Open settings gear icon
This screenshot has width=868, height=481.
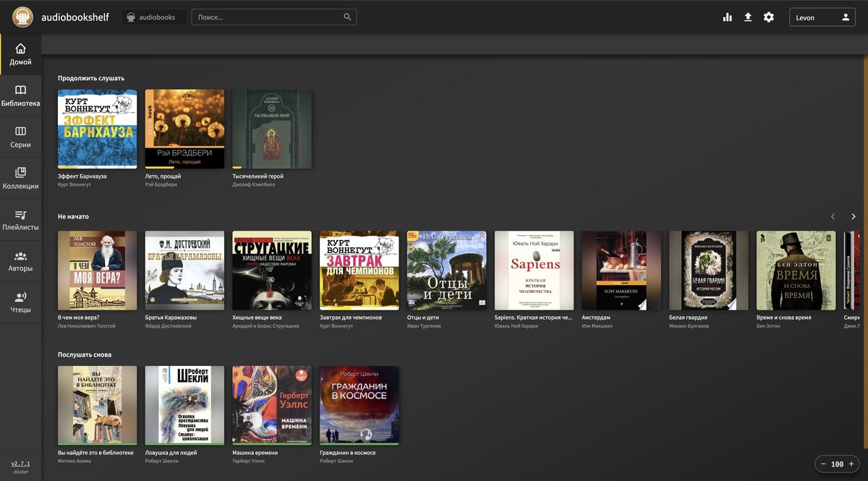pos(769,17)
